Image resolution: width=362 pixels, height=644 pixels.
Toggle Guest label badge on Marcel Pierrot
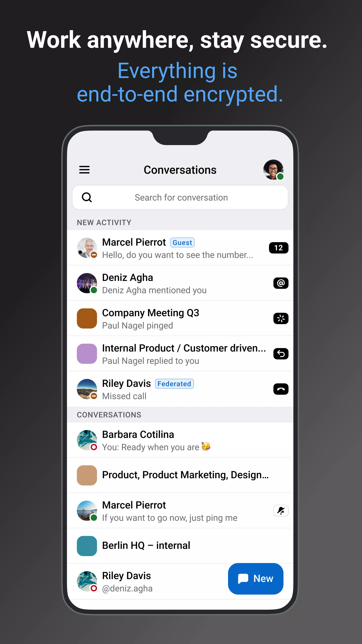pyautogui.click(x=183, y=242)
